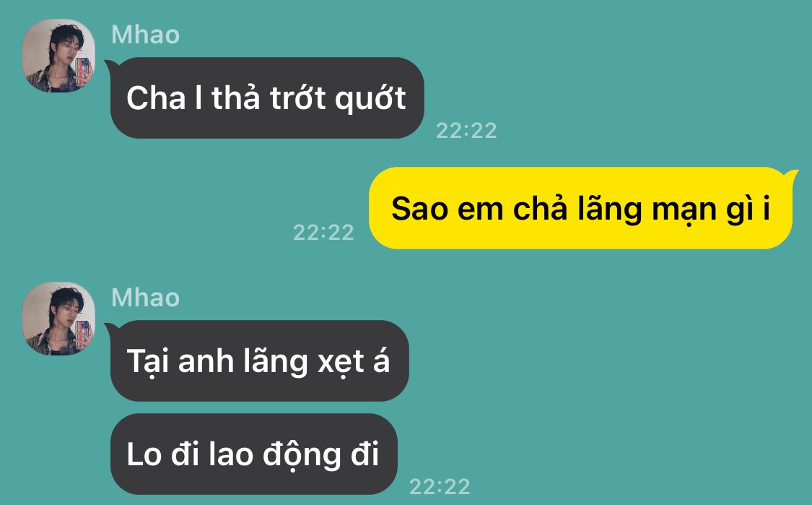Click the word 'quớt' in first bubble
The image size is (812, 505).
[370, 98]
